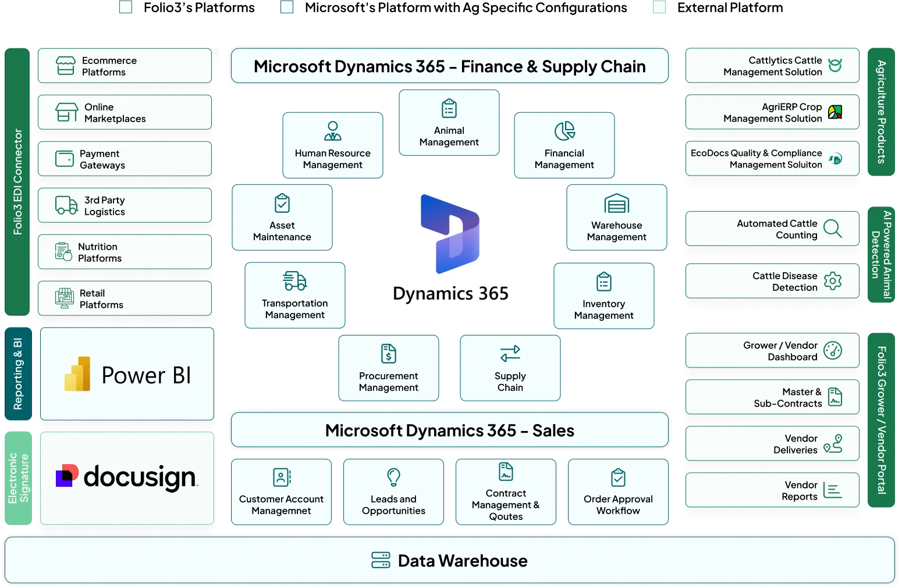Click the Automated Cattle Counting magnifier icon
This screenshot has height=588, width=902.
coord(832,229)
